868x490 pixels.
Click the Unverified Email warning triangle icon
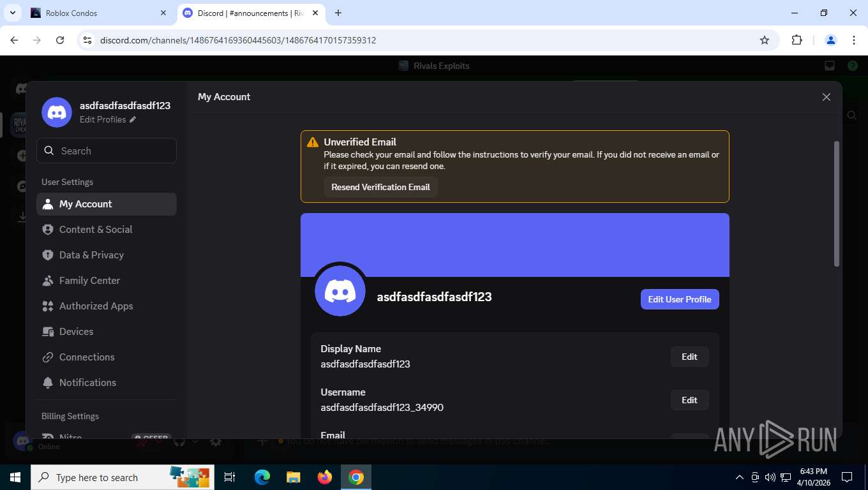point(313,142)
